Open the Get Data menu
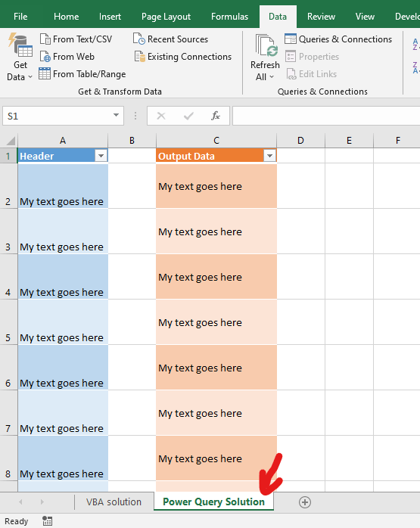 pos(20,57)
